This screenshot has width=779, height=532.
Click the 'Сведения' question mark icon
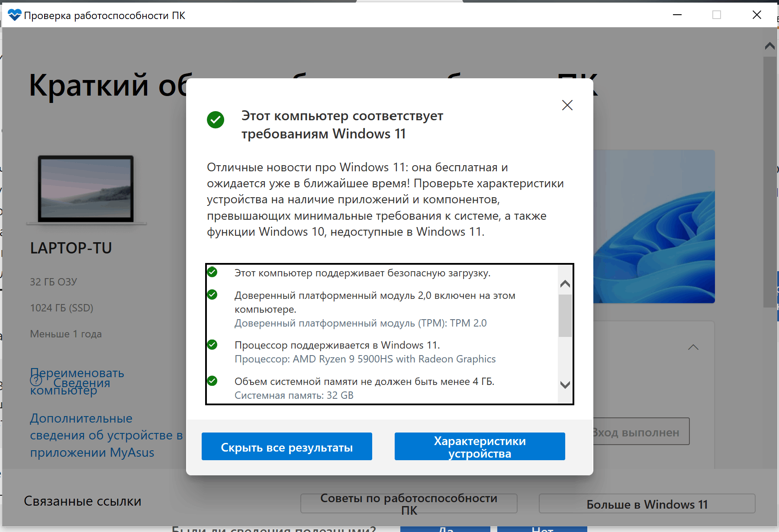click(x=36, y=380)
